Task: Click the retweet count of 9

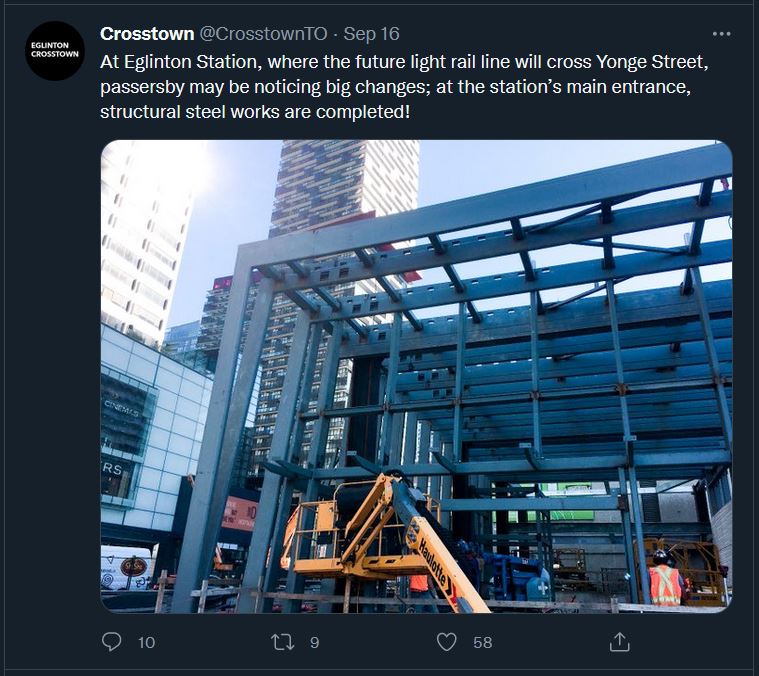Action: [x=315, y=643]
